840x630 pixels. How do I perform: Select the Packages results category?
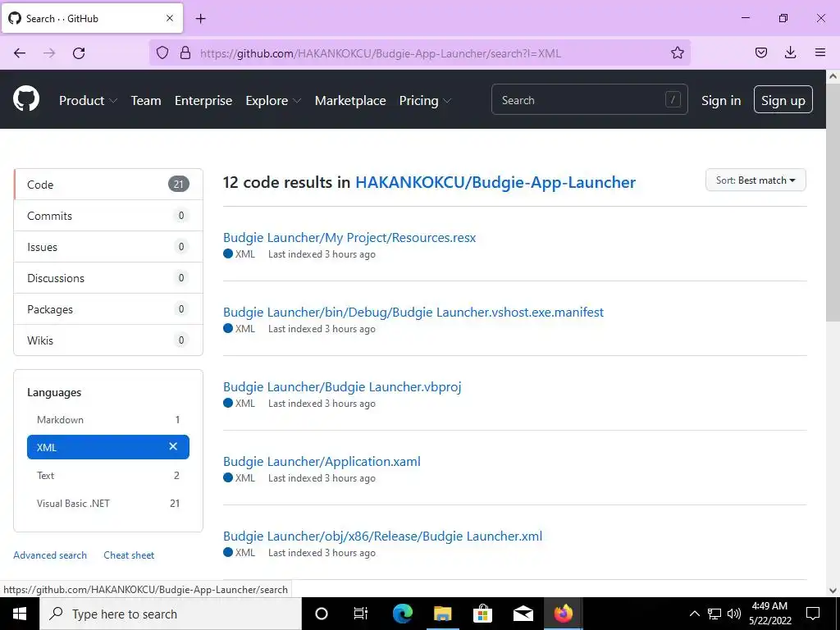108,308
